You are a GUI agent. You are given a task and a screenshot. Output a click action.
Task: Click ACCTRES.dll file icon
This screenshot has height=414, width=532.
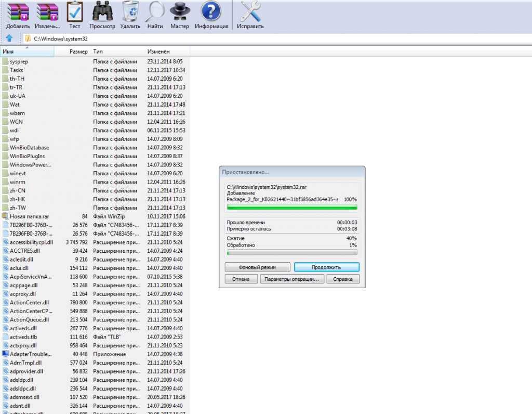5,251
